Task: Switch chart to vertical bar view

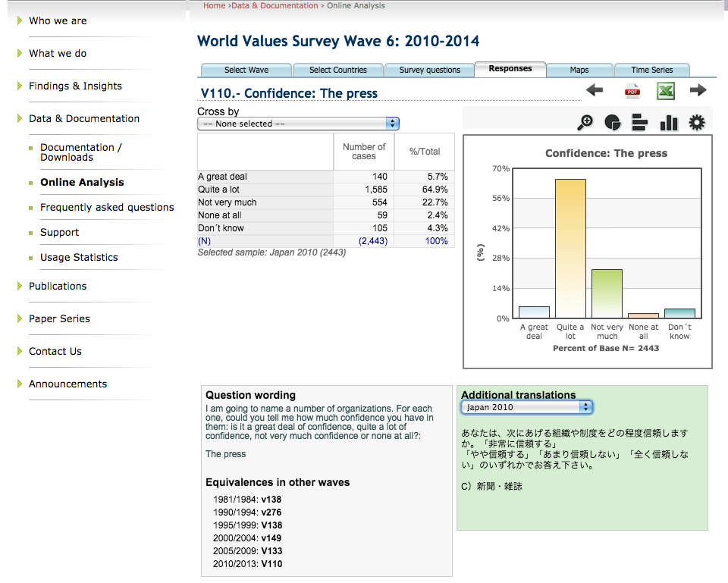Action: (668, 122)
